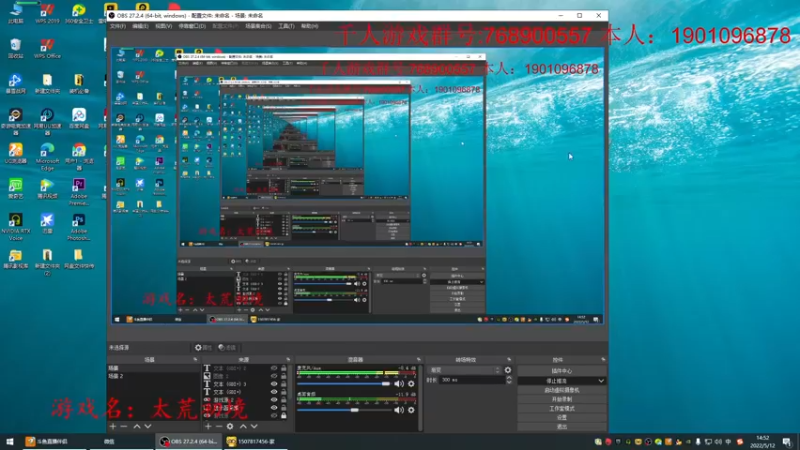Click the audio mixer panel scrollbar
The height and width of the screenshot is (450, 800).
[x=421, y=397]
